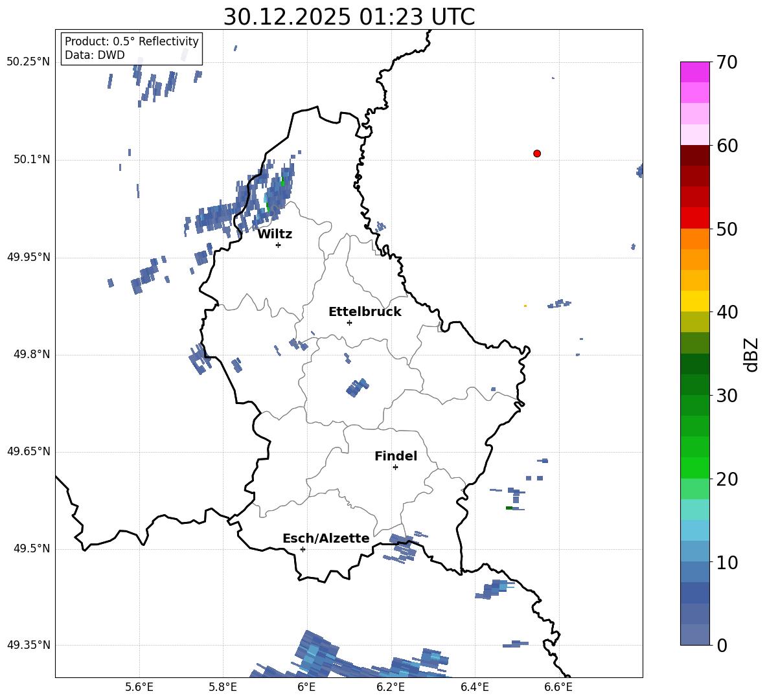Click the magenta top colorbar segment
The width and height of the screenshot is (767, 700).
(x=695, y=72)
